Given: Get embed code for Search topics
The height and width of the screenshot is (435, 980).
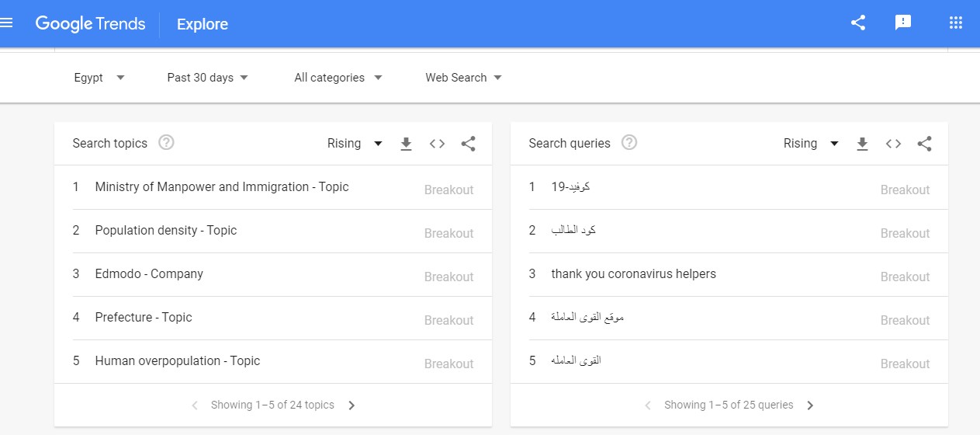Looking at the screenshot, I should coord(437,144).
